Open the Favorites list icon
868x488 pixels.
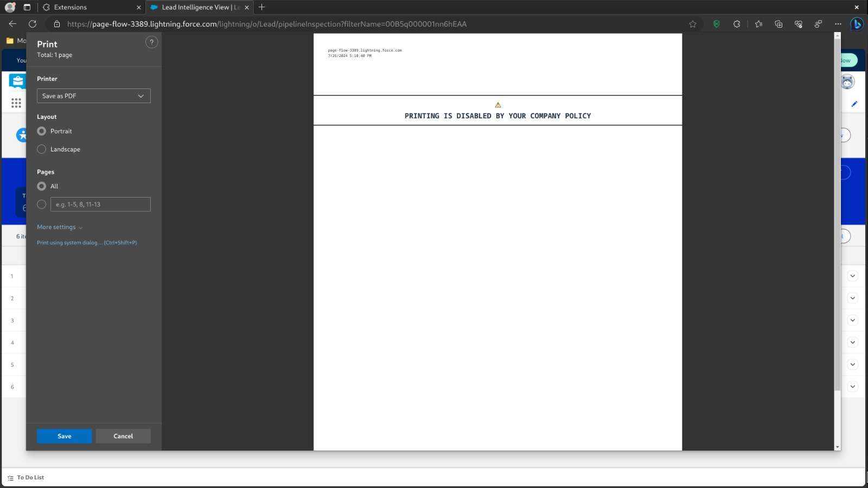coord(758,24)
